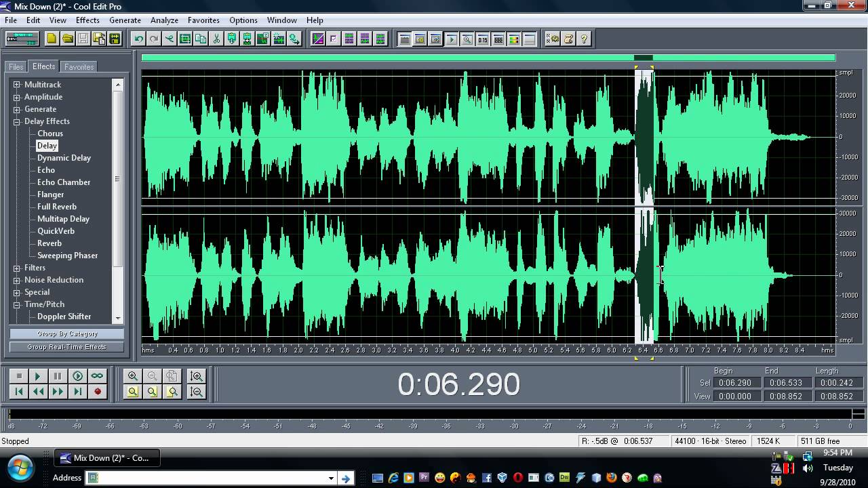
Task: Click the Paste toolbar icon
Action: [232, 39]
